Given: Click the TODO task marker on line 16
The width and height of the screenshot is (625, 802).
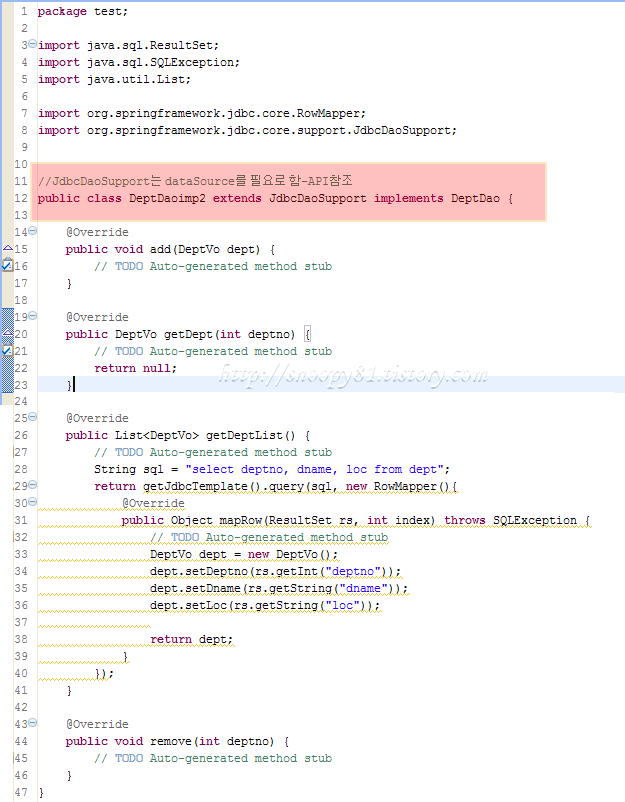Looking at the screenshot, I should click(7, 265).
